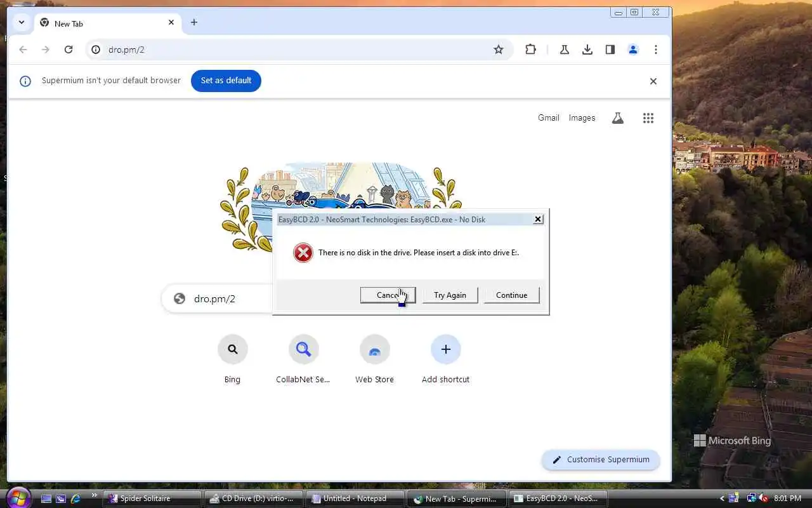Click Customise Supermium button
Screen dimensions: 812x508
[601, 460]
